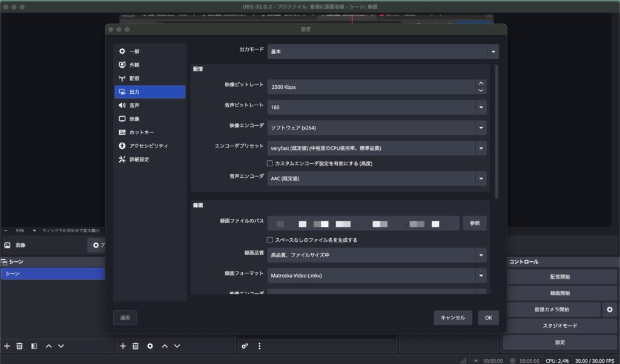Open the 音声ビットレート dropdown
The height and width of the screenshot is (364, 620).
pyautogui.click(x=377, y=108)
